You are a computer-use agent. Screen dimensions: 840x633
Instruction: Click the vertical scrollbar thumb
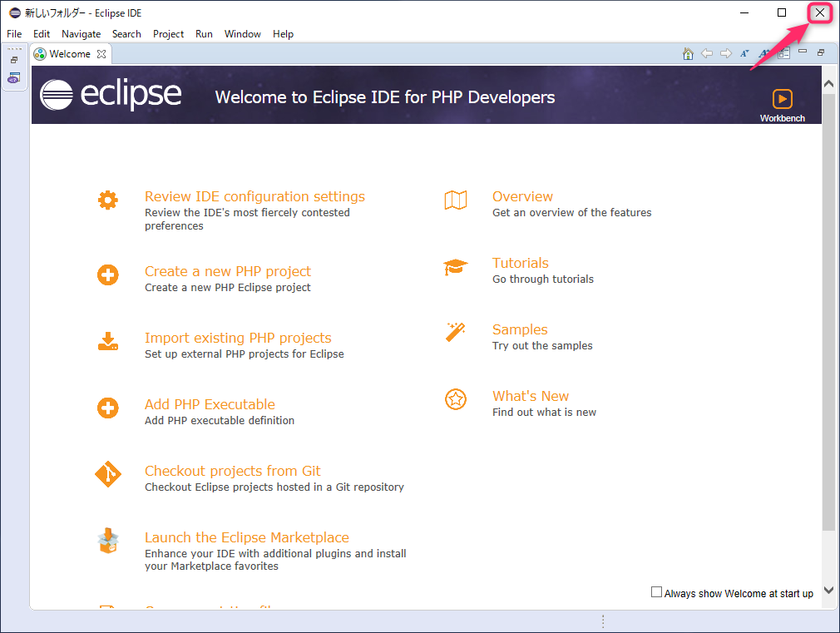[x=828, y=313]
